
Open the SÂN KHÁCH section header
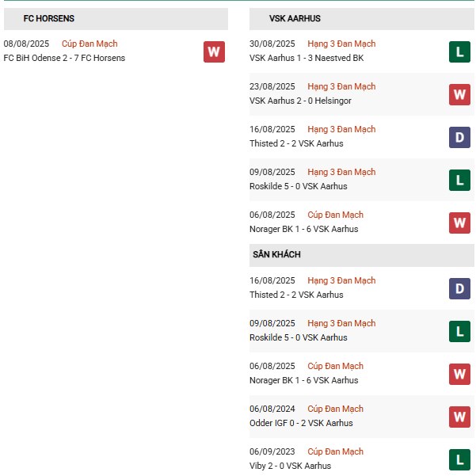(x=276, y=255)
